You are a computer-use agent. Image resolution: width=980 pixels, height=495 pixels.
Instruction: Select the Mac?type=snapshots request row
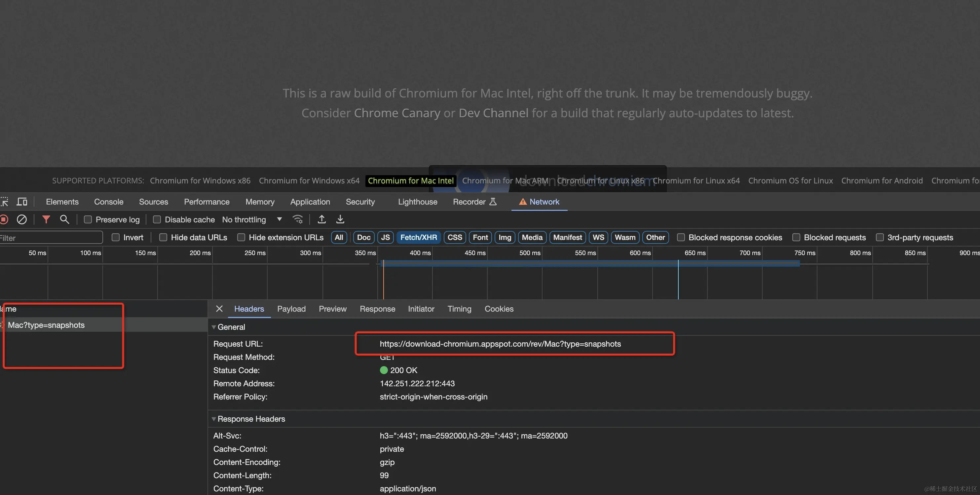click(x=46, y=325)
